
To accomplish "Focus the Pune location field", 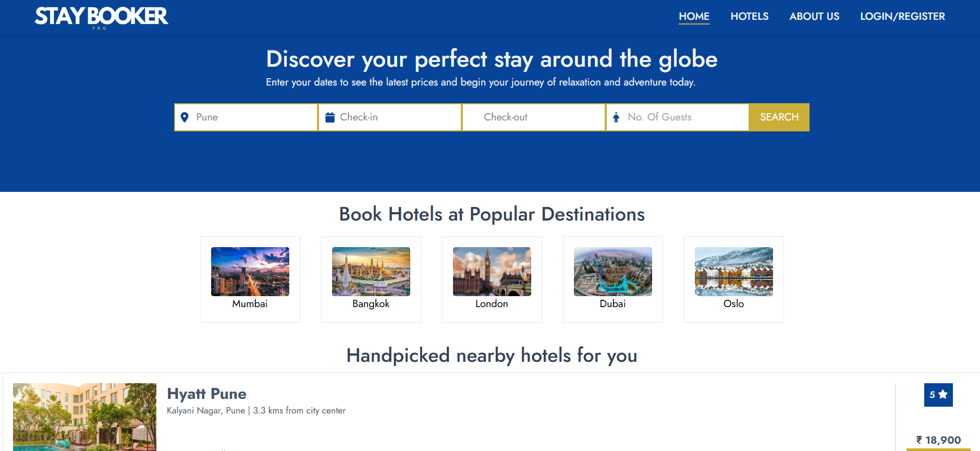I will click(x=253, y=117).
